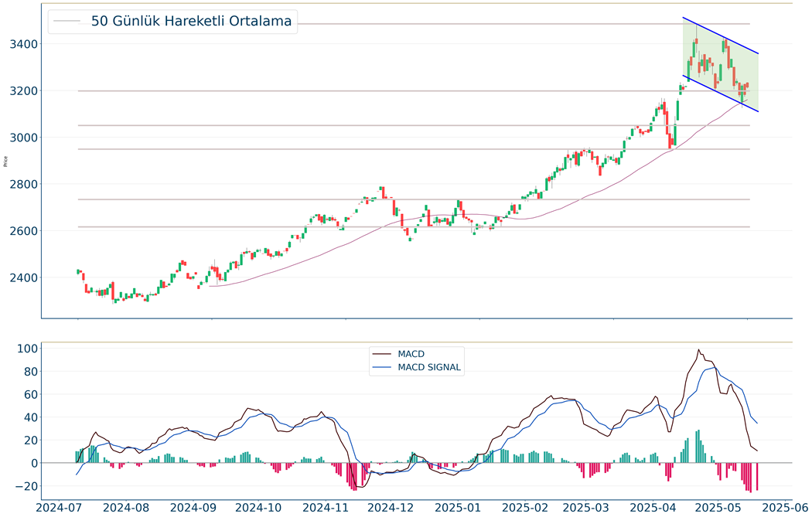Image resolution: width=812 pixels, height=517 pixels.
Task: Click the 2024-07 date axis label
Action: click(60, 508)
